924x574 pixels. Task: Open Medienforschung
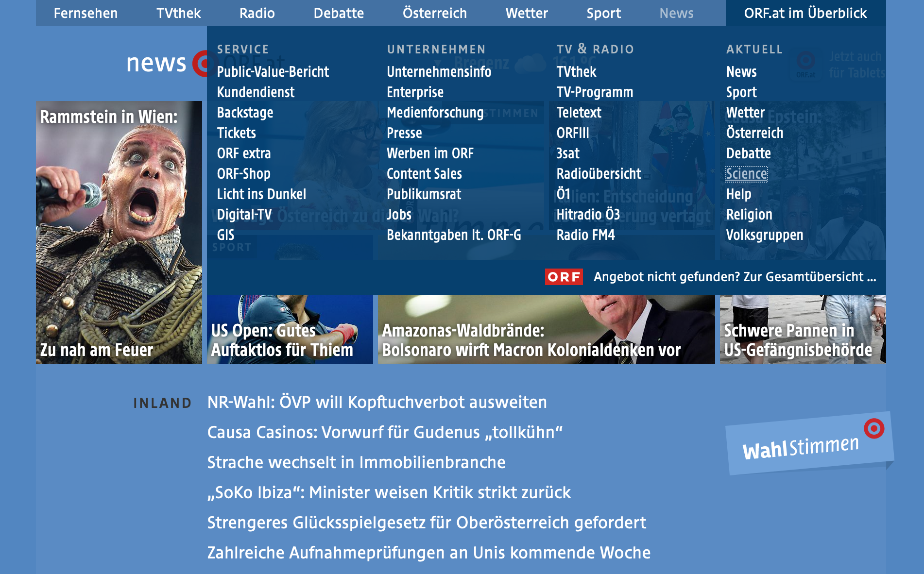[435, 113]
